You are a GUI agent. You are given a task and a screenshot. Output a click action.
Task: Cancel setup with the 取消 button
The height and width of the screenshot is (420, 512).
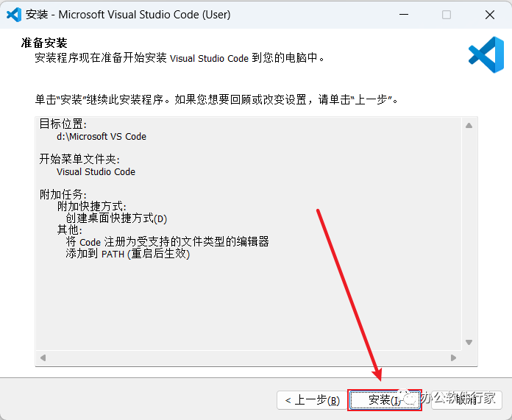click(x=466, y=400)
